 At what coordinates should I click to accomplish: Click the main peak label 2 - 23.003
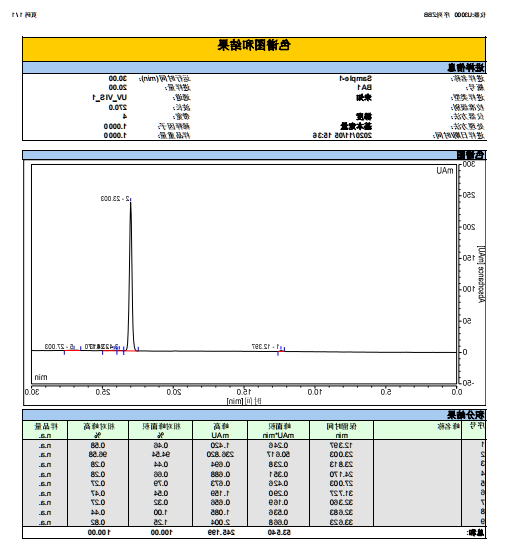tap(115, 199)
